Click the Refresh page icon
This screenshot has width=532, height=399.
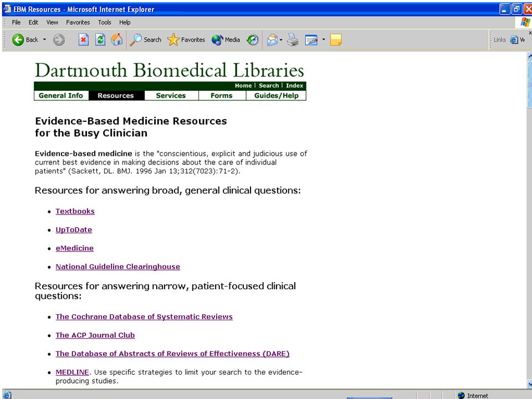[x=100, y=40]
